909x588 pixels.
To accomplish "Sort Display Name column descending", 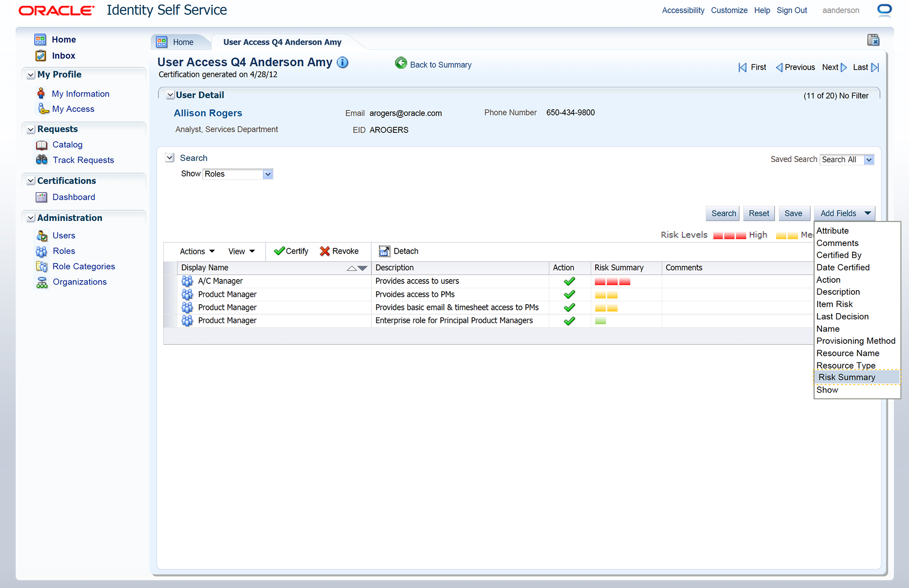I will [x=363, y=268].
